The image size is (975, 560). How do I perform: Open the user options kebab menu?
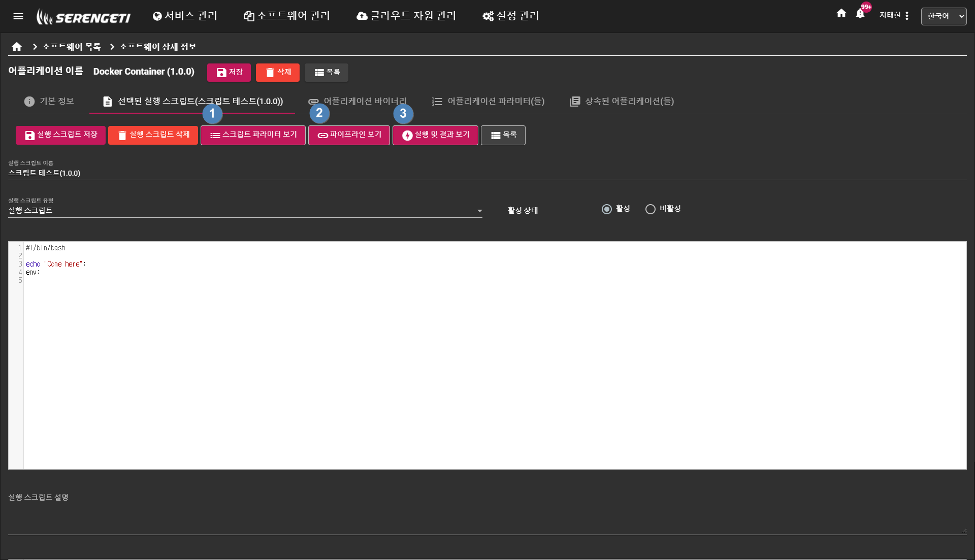907,16
